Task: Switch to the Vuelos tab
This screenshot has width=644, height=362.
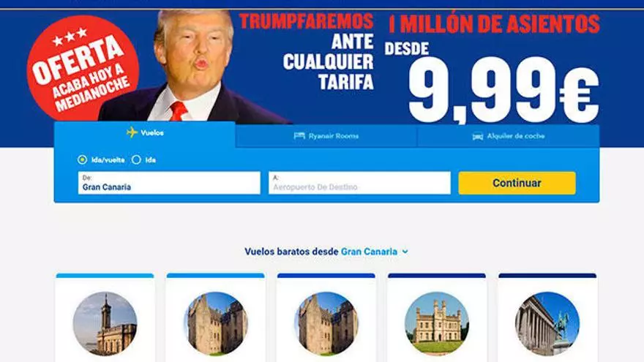Action: [145, 135]
